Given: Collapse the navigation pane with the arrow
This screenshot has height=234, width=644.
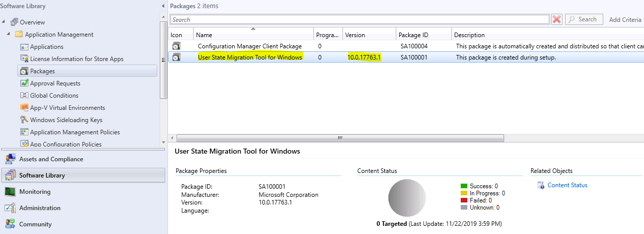Looking at the screenshot, I should tap(163, 6).
